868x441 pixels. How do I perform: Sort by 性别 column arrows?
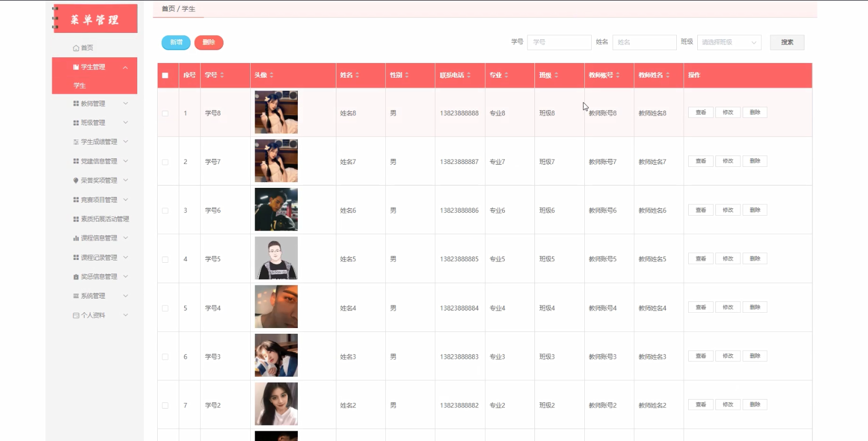407,75
